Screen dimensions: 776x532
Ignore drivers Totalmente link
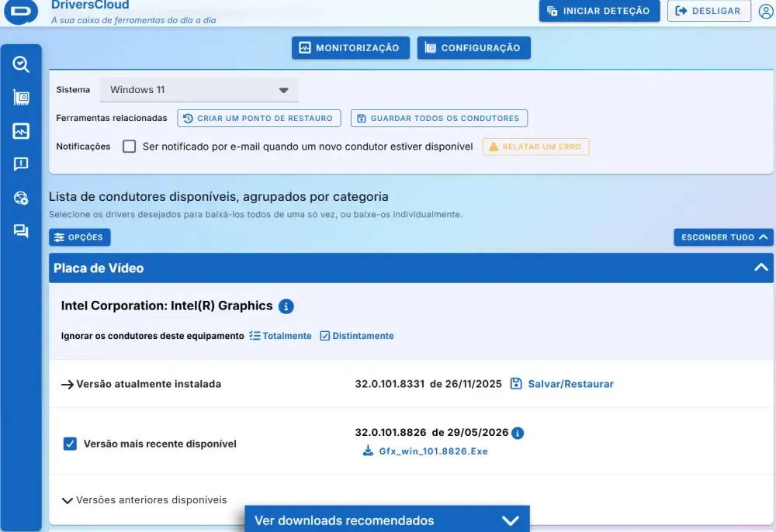click(x=281, y=336)
